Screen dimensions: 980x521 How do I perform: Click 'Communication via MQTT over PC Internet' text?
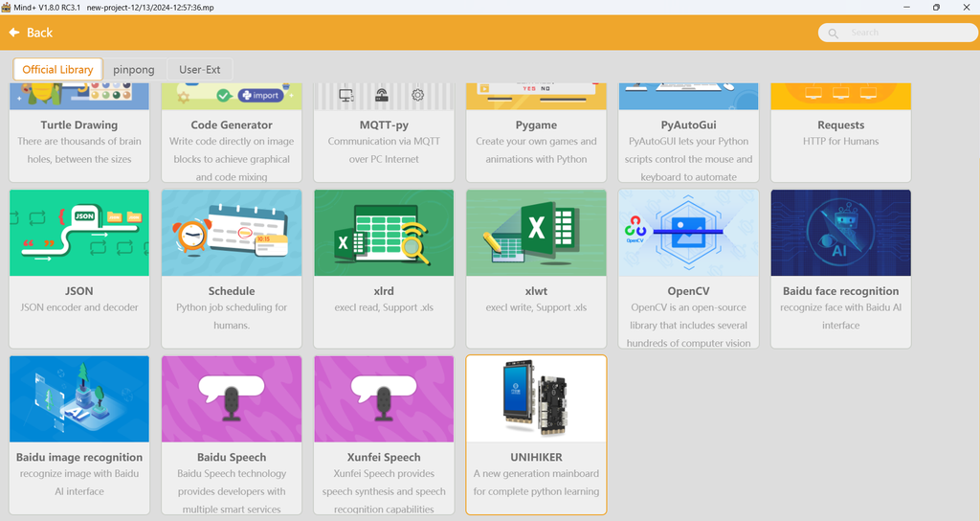click(x=384, y=150)
